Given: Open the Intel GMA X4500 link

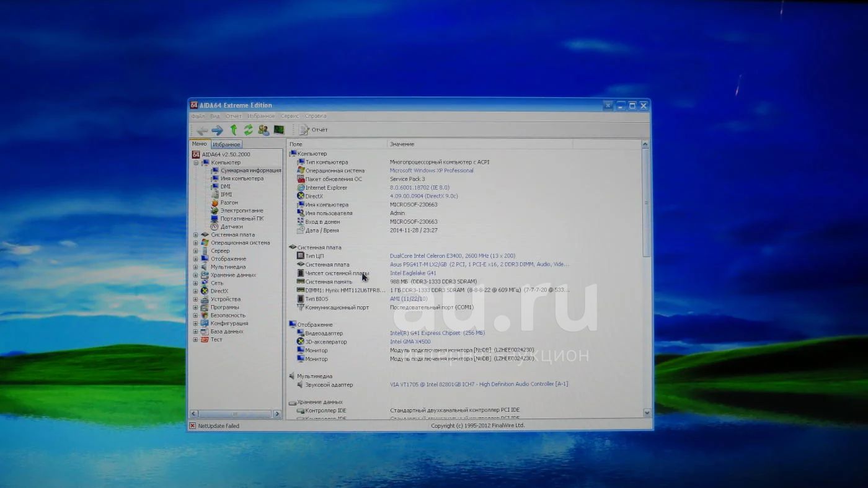Looking at the screenshot, I should point(410,342).
